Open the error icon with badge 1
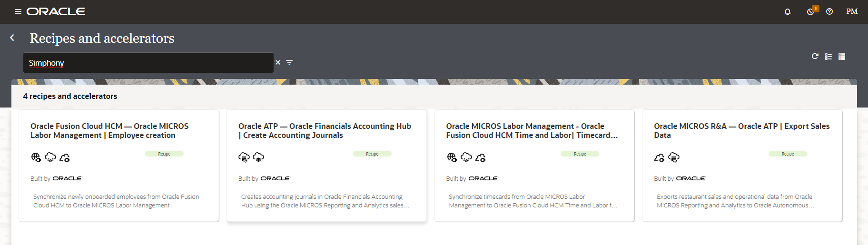 click(x=811, y=12)
